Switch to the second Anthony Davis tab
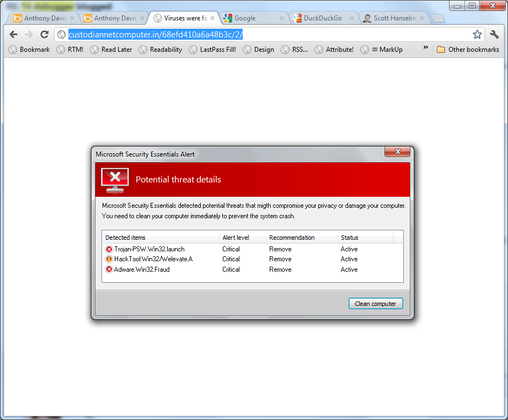508x420 pixels. [114, 18]
